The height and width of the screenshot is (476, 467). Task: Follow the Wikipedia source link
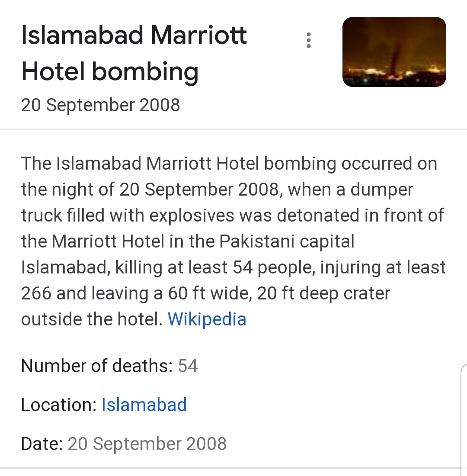coord(207,319)
